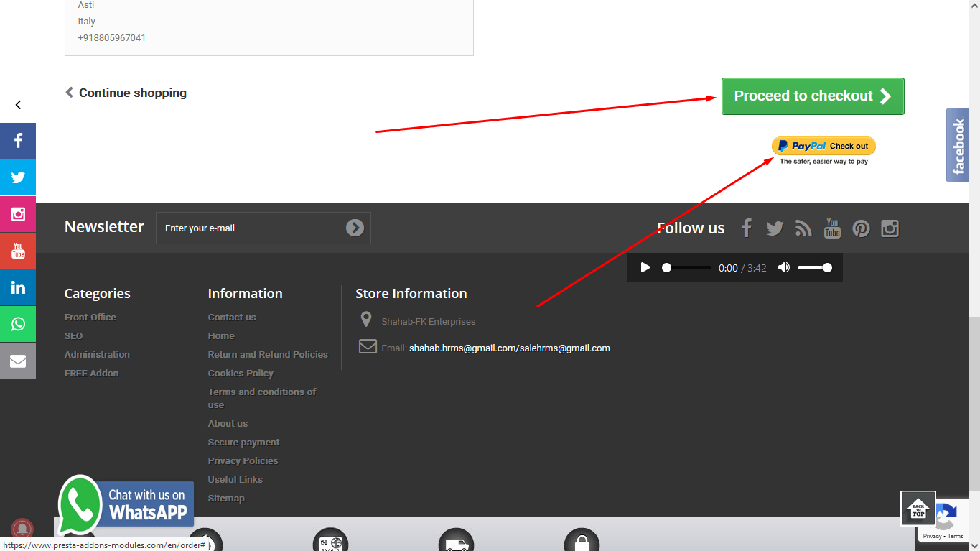Click the Information footer heading

point(246,293)
